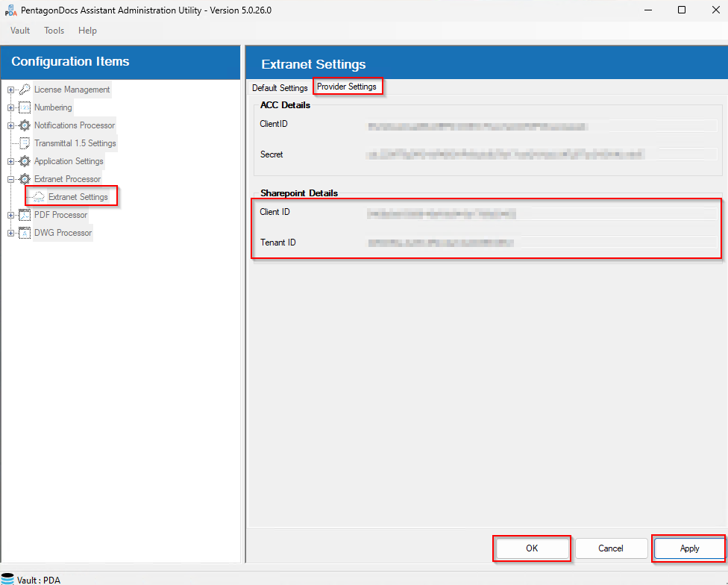Click the Cancel button
728x585 pixels.
click(x=610, y=548)
